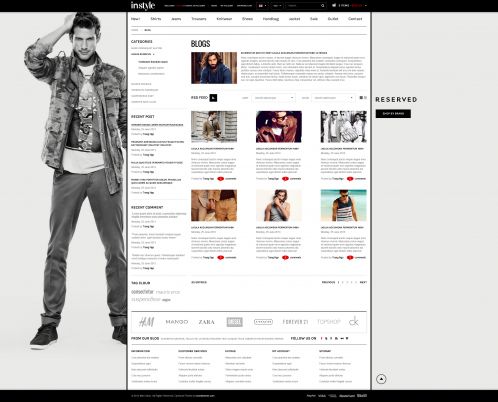The height and width of the screenshot is (402, 498).
Task: Open the second dropdown left of the view icons
Action: point(333,98)
